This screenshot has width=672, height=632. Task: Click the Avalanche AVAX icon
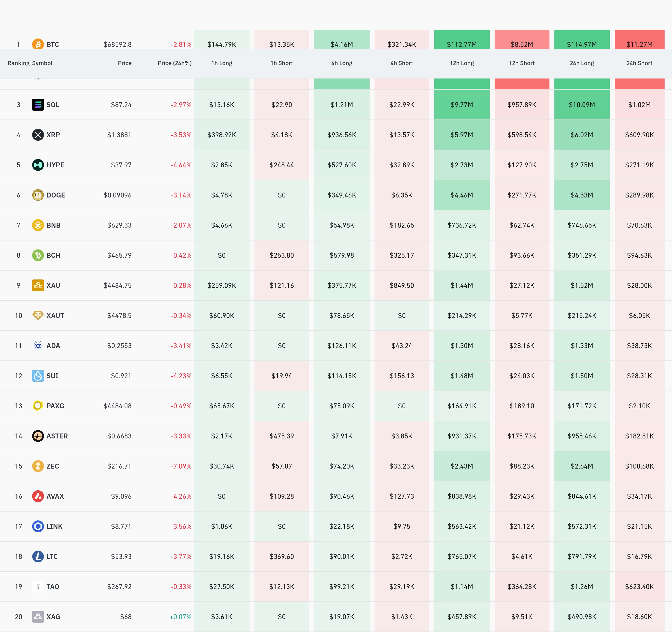[x=38, y=496]
